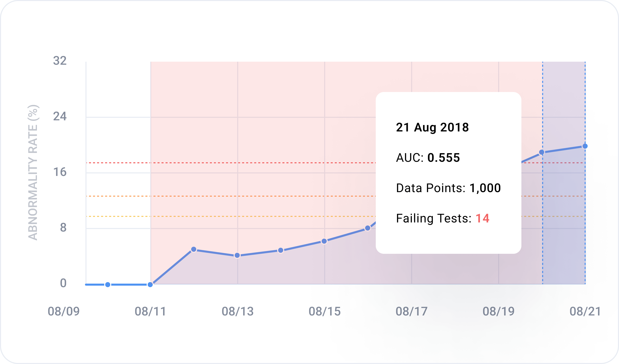Click the data point above 08/13
The width and height of the screenshot is (619, 364).
237,255
